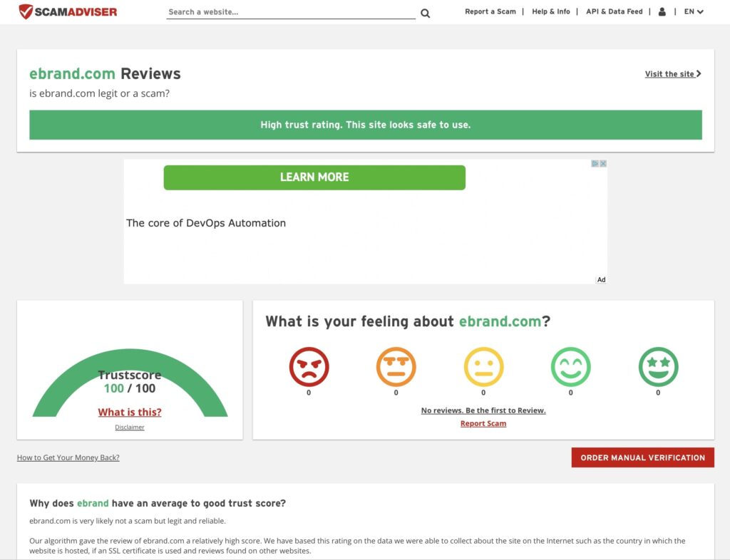730x560 pixels.
Task: Click the Disclaimer link under Trustscore
Action: click(x=130, y=427)
